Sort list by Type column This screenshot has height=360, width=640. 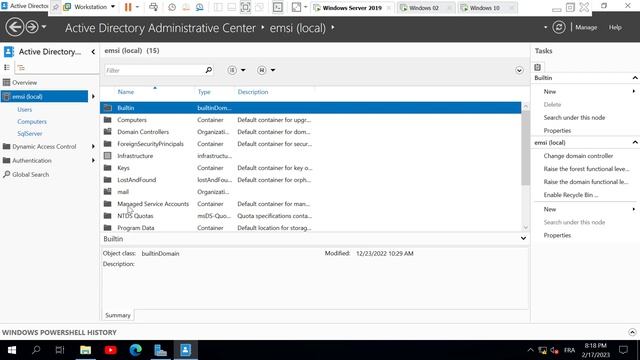point(204,92)
